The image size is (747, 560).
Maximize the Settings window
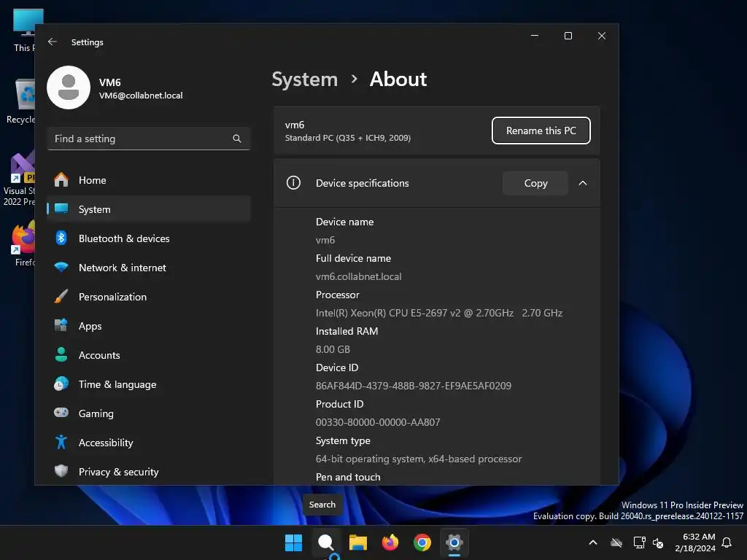(568, 36)
